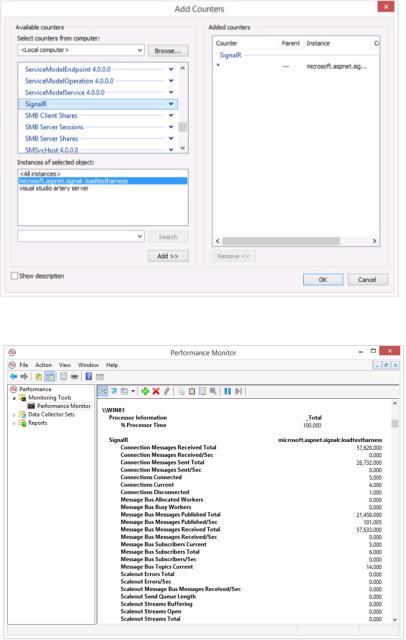Expand the ServiceModelEndpoint 4.0.0.0 counter group
Image resolution: width=406 pixels, height=640 pixels.
point(171,69)
